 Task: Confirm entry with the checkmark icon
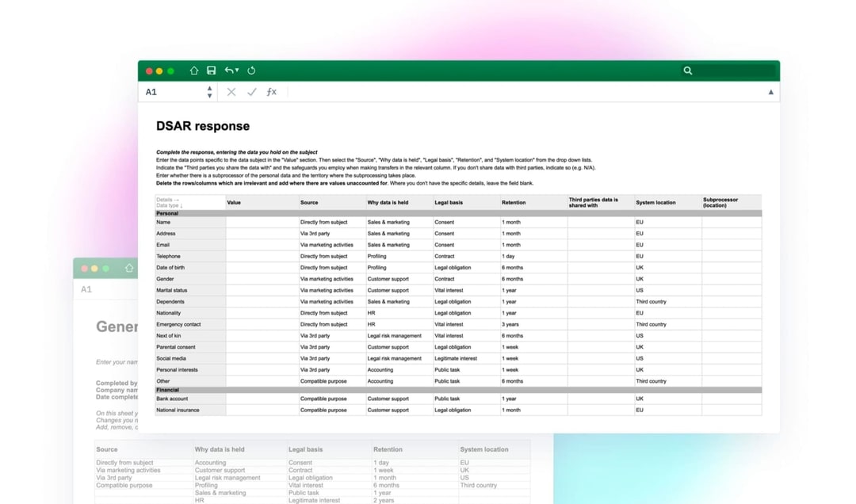[x=251, y=92]
